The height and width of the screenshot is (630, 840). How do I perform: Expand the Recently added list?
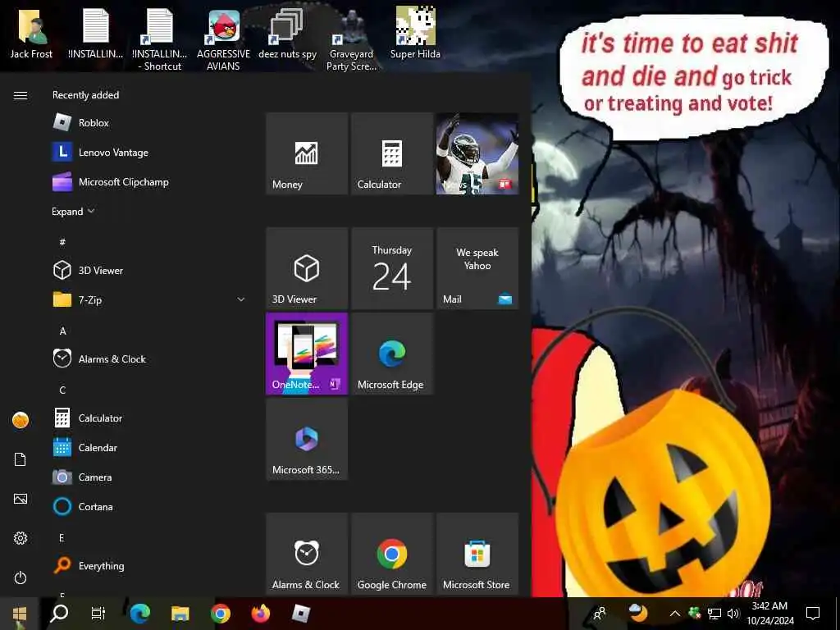tap(73, 211)
